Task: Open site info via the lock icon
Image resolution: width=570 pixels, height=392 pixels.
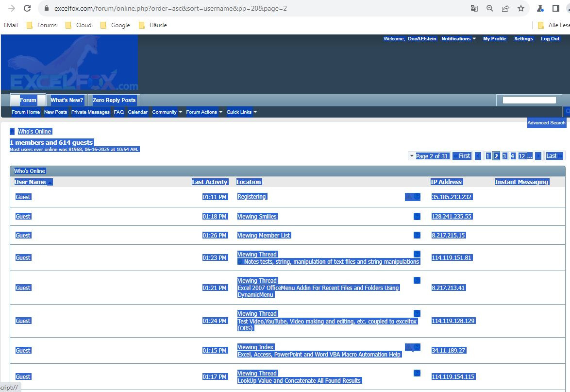Action: tap(47, 8)
